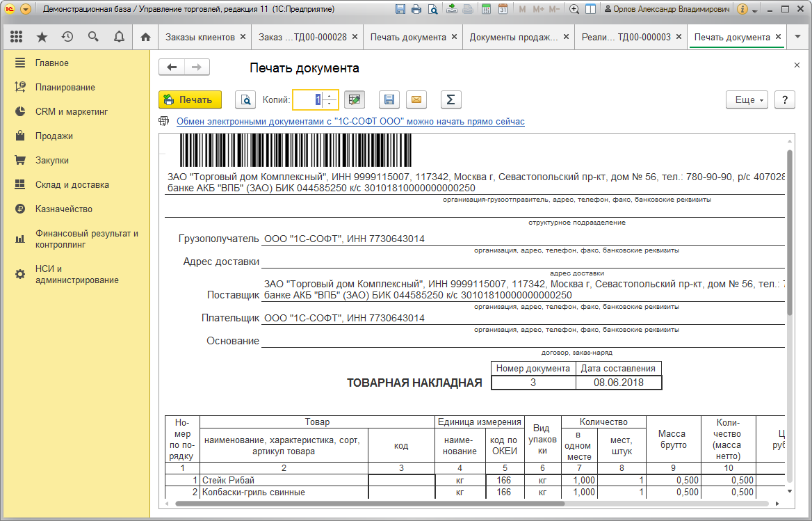812x521 pixels.
Task: Click the date cell 08.06.2018
Action: 618,382
